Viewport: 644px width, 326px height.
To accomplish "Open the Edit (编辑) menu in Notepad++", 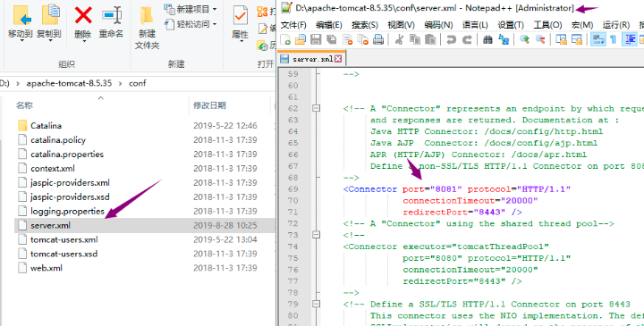I will click(x=328, y=25).
